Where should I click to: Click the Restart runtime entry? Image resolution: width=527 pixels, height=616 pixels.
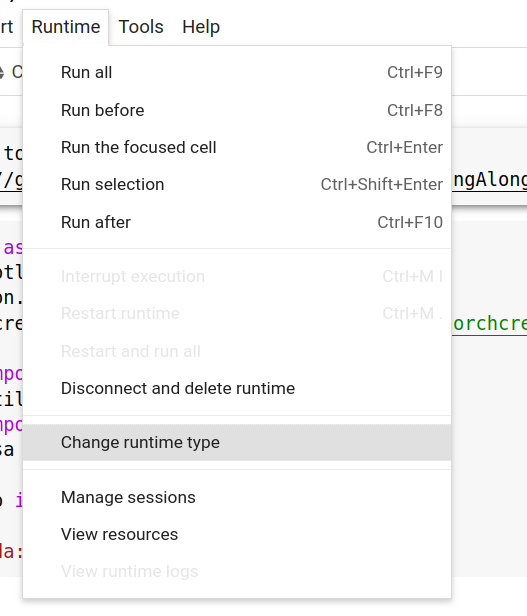coord(237,314)
